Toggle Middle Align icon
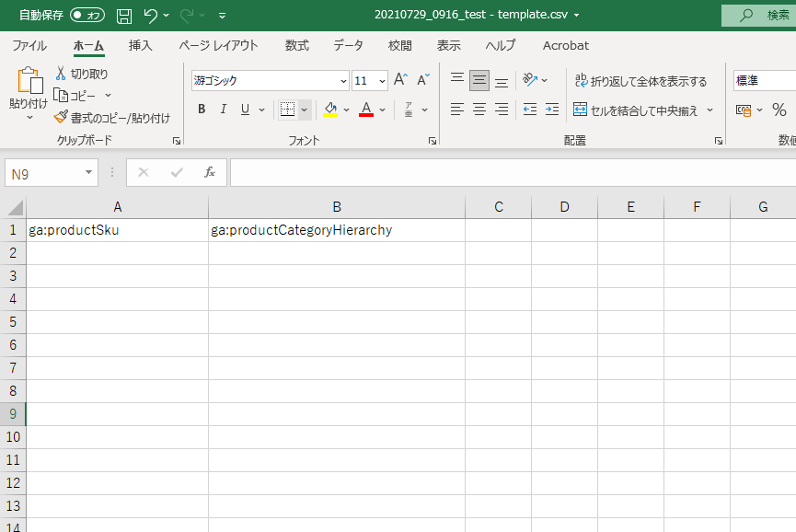 point(479,80)
